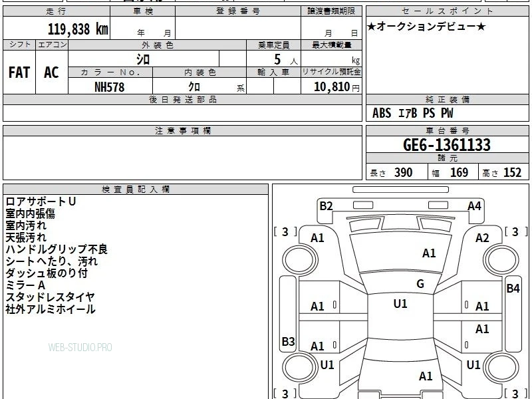
Task: Click the 輸入車 header
Action: pyautogui.click(x=273, y=72)
